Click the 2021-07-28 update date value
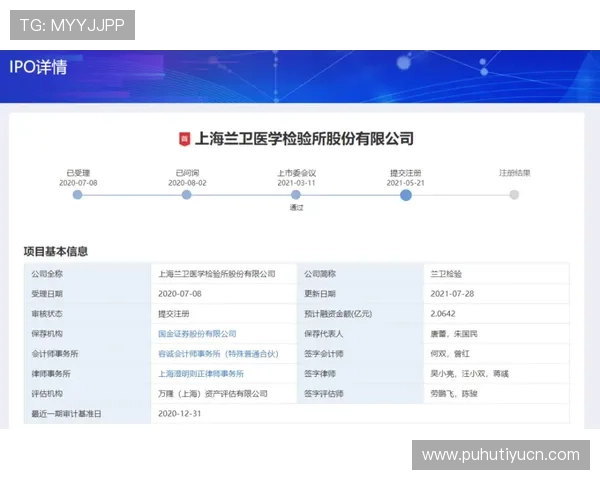 (x=452, y=294)
